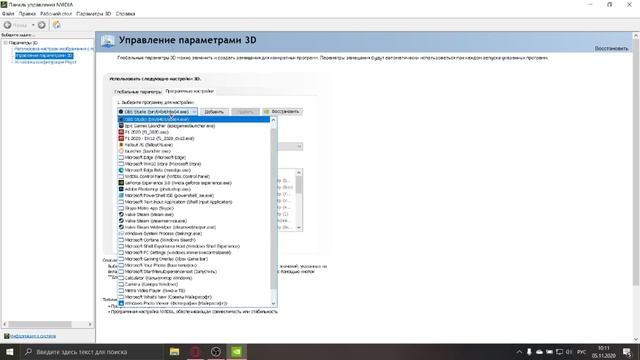Click the Добавить button
Viewport: 640px width, 360px height.
214,111
